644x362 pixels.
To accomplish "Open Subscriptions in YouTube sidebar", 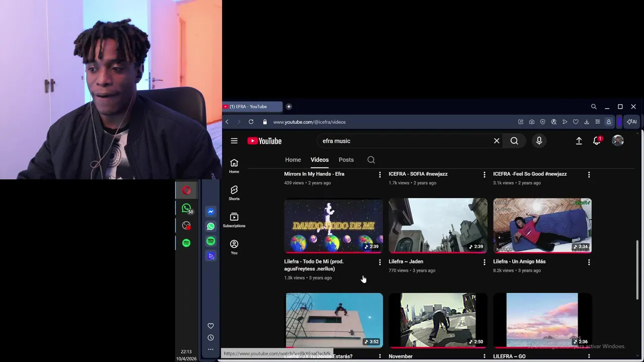I will click(234, 220).
